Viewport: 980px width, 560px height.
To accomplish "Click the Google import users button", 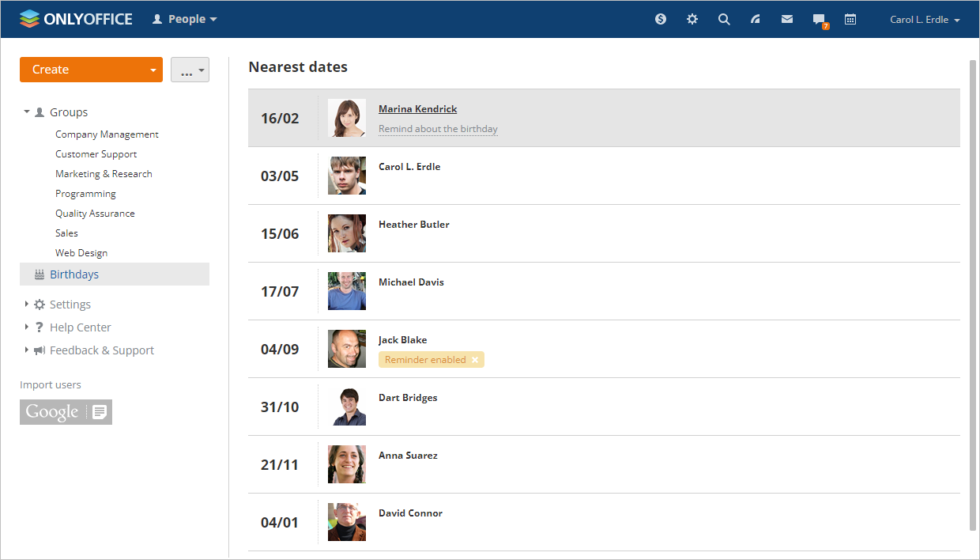I will (x=66, y=411).
